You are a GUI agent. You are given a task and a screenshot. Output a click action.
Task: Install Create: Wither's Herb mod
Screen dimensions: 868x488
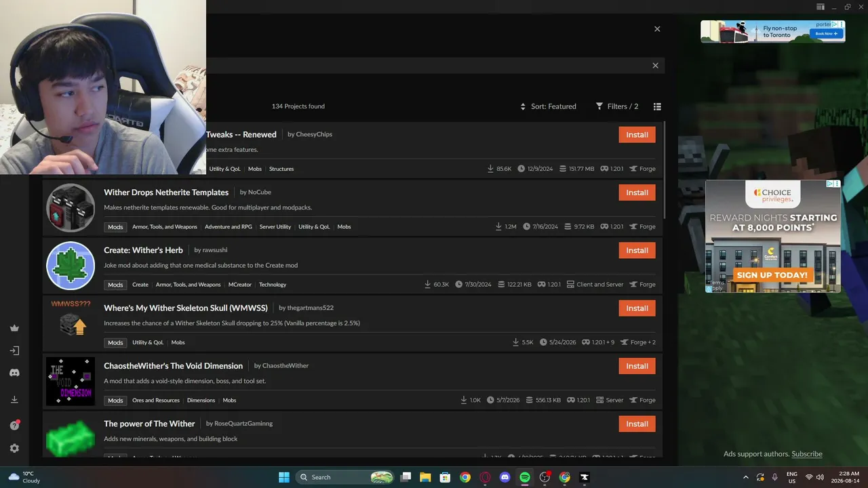(637, 250)
